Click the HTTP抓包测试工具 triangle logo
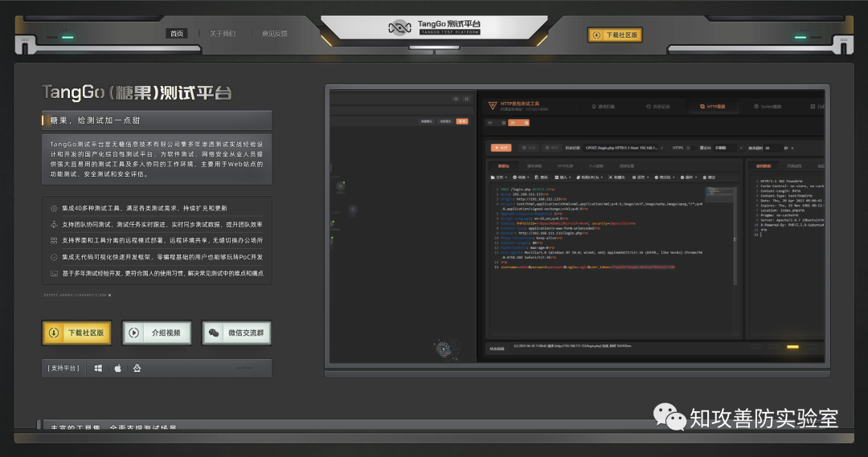The height and width of the screenshot is (457, 868). pyautogui.click(x=492, y=106)
